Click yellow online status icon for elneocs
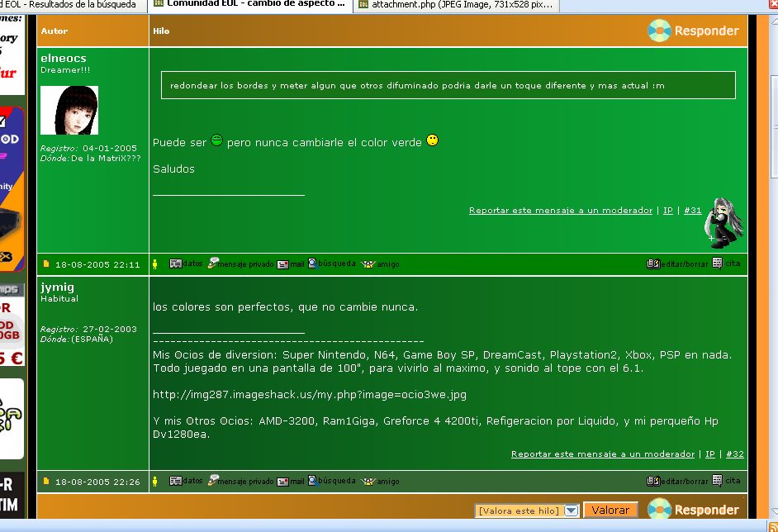Viewport: 778px width, 532px height. pos(154,264)
